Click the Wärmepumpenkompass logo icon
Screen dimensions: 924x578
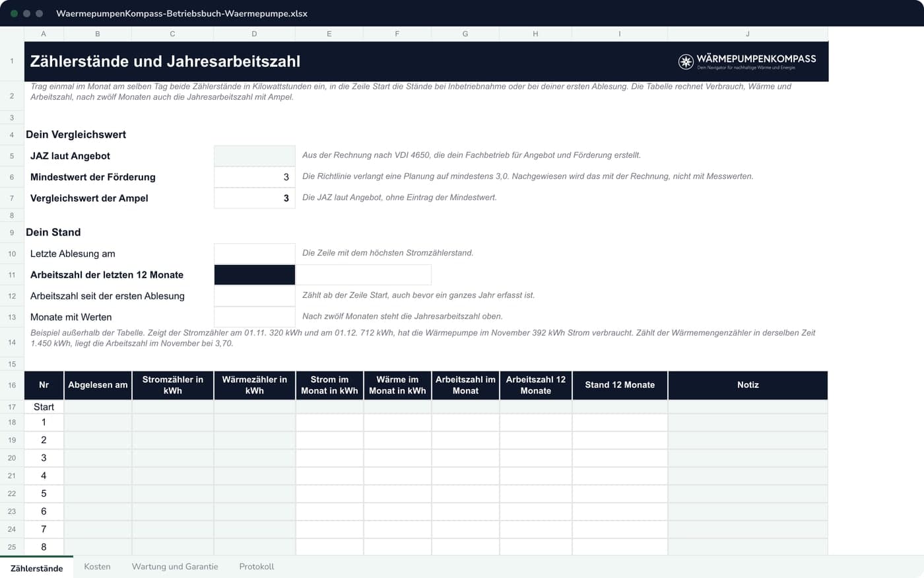[686, 61]
